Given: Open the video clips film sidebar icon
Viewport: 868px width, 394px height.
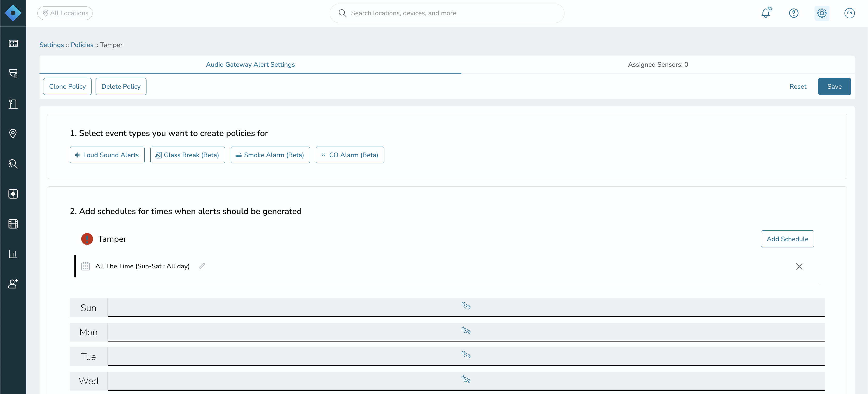Looking at the screenshot, I should 13,224.
